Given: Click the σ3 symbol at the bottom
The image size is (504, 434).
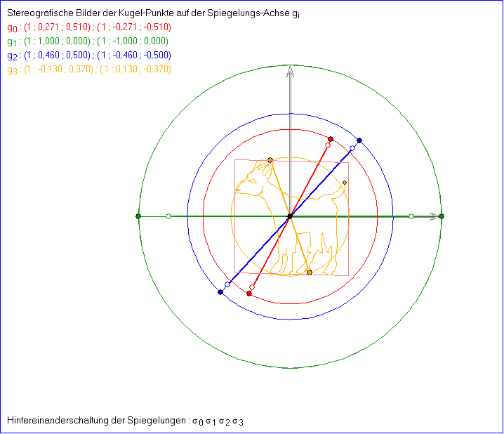Looking at the screenshot, I should click(x=238, y=421).
